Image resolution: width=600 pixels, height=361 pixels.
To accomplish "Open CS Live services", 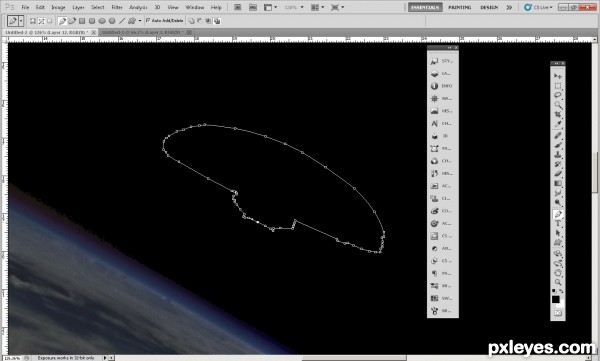I will click(x=538, y=7).
